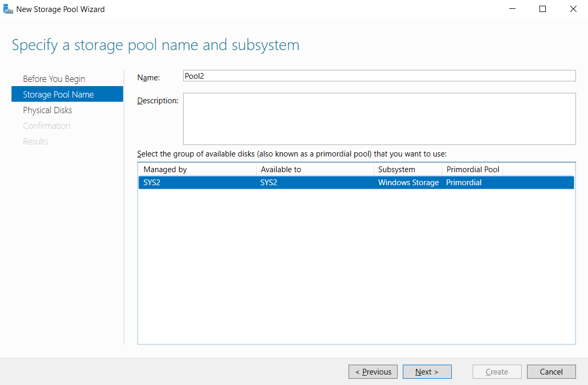Click the Cancel button

click(x=551, y=372)
